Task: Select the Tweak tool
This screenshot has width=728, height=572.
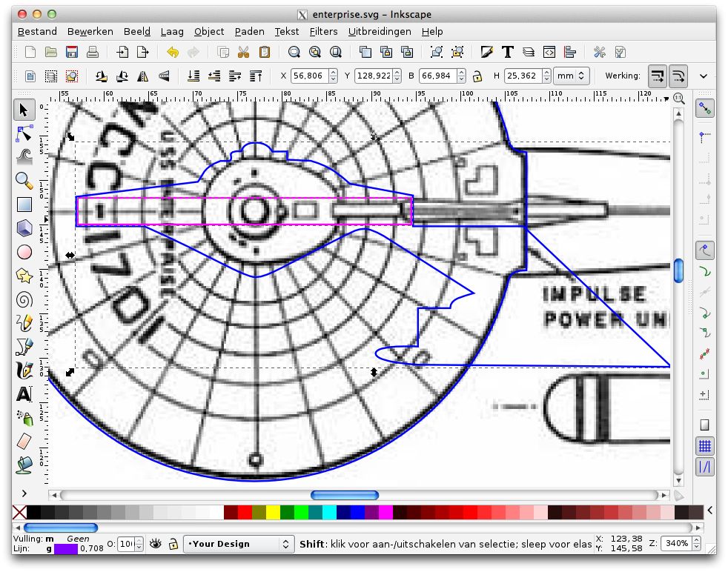Action: point(24,157)
